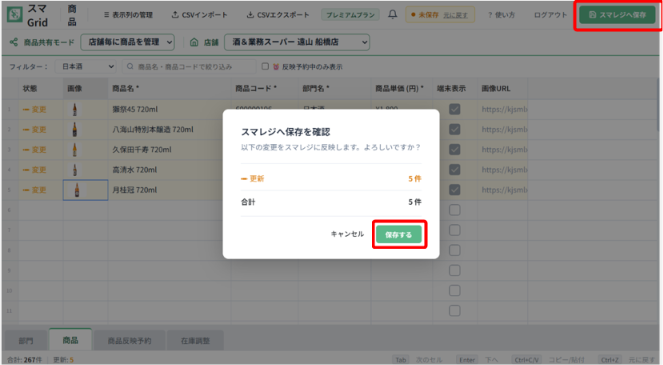Uncheck 端末表示 for 八海山特別本醸造 720ml

coord(455,129)
